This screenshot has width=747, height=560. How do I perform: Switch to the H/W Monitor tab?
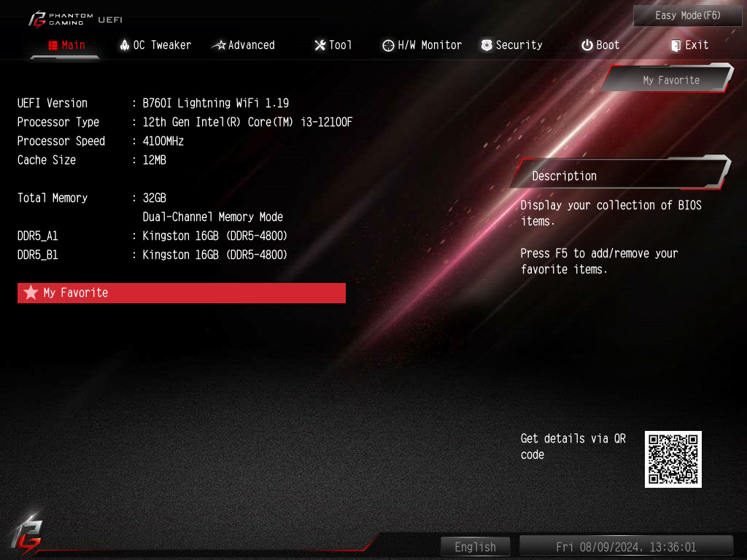(x=422, y=45)
